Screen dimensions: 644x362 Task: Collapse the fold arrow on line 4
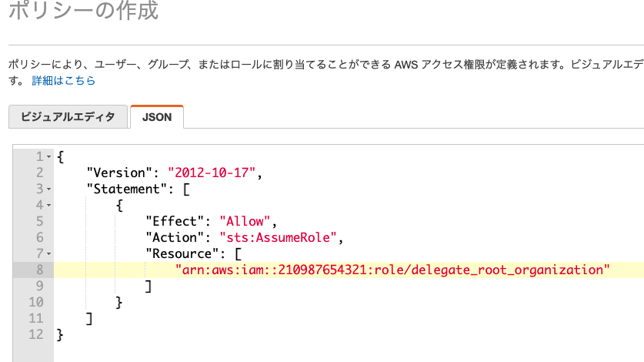(49, 206)
